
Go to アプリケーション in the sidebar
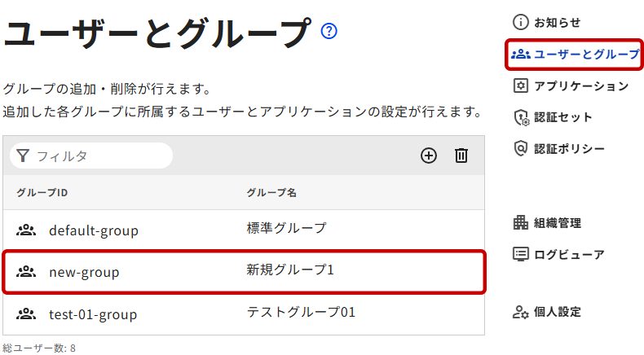[x=571, y=85]
